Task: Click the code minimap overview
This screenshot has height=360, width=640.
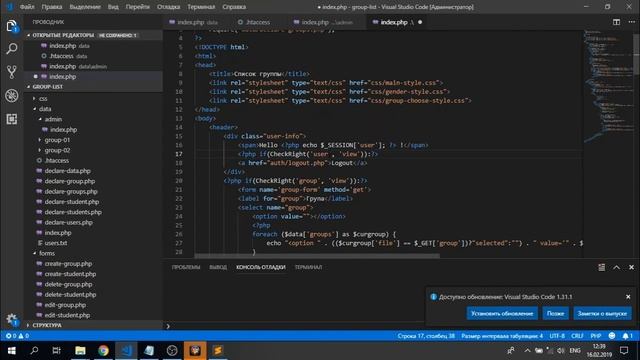Action: (x=608, y=86)
